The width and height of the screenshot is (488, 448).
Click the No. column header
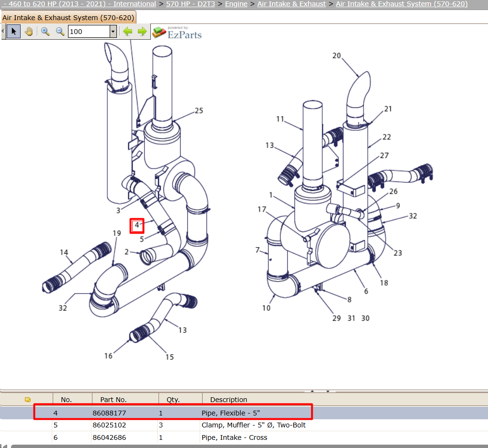pyautogui.click(x=66, y=400)
